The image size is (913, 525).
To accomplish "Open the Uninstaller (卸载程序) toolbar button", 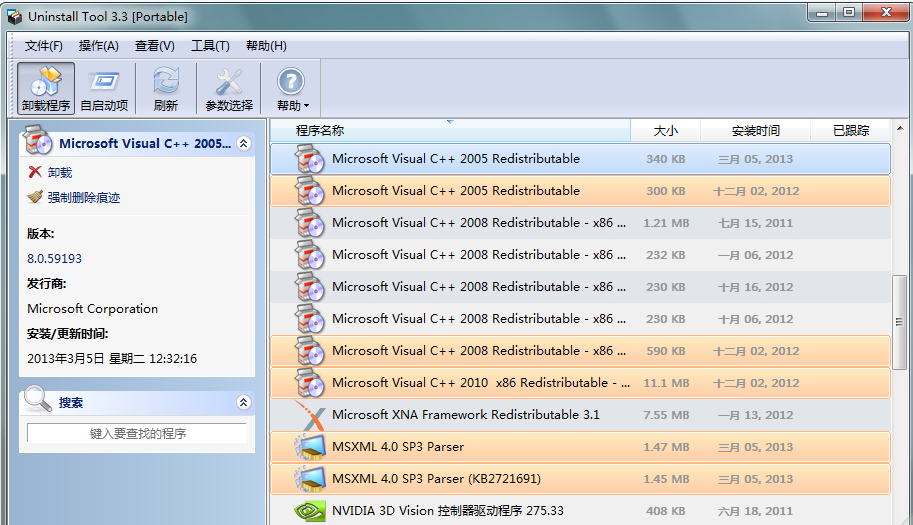I will coord(46,88).
